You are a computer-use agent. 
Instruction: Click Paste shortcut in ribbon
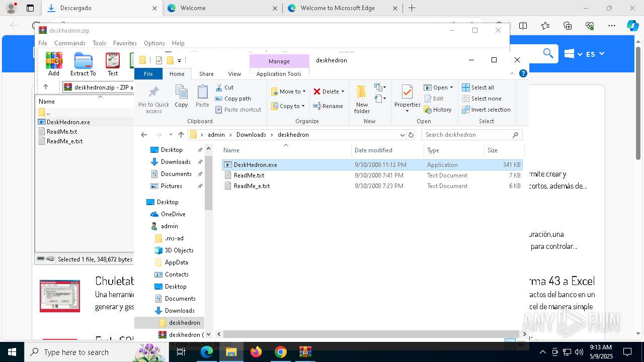point(238,110)
